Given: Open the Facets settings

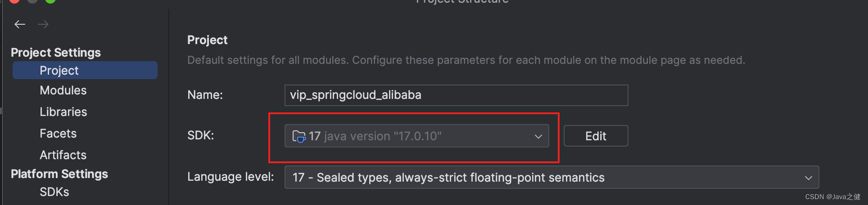Looking at the screenshot, I should 58,134.
